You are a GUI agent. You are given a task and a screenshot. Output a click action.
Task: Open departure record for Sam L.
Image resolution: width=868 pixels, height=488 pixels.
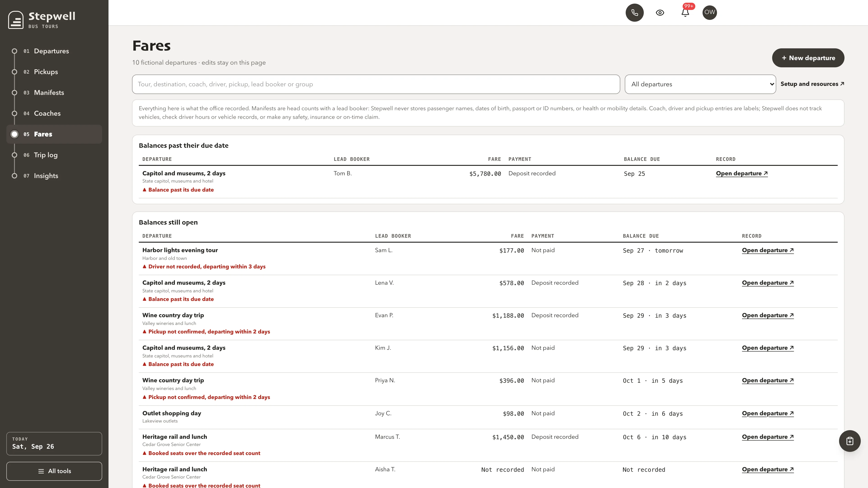tap(768, 250)
